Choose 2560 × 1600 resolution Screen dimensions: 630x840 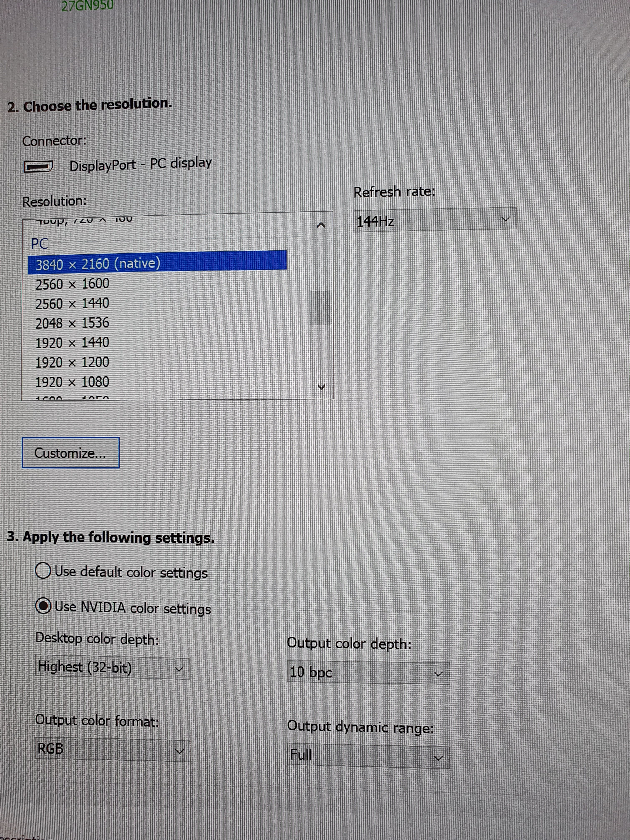click(x=72, y=284)
